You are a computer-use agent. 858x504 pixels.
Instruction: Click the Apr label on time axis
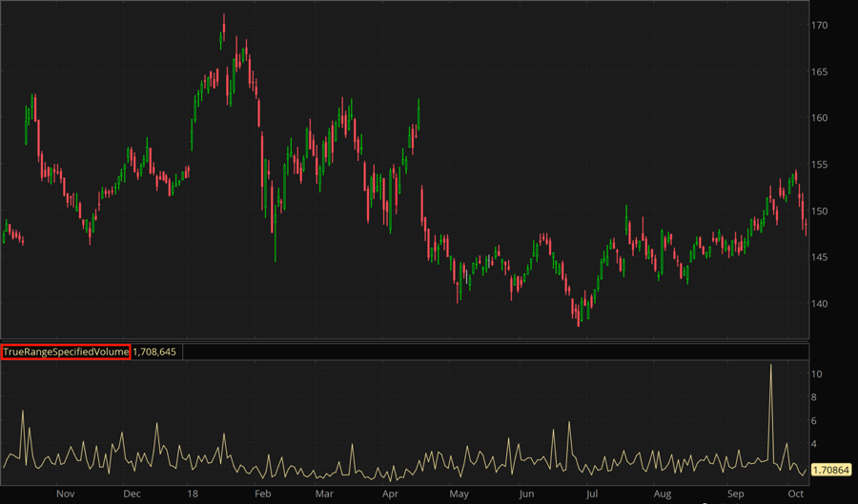391,494
